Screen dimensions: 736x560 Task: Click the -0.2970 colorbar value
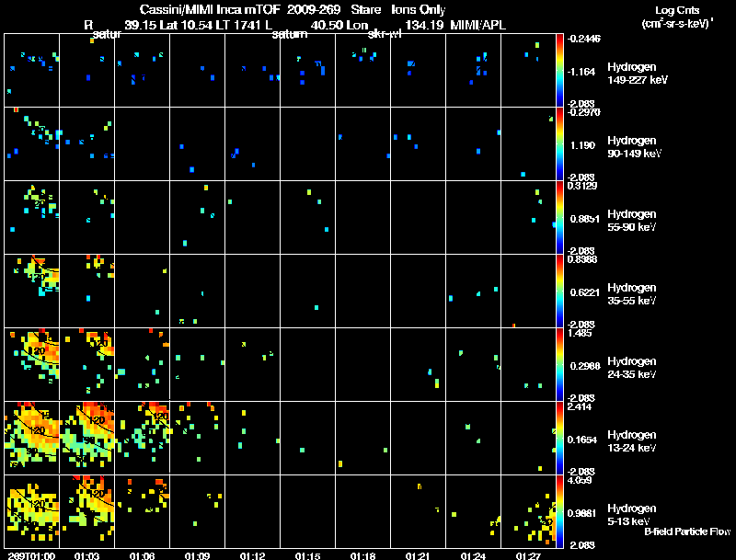point(584,112)
